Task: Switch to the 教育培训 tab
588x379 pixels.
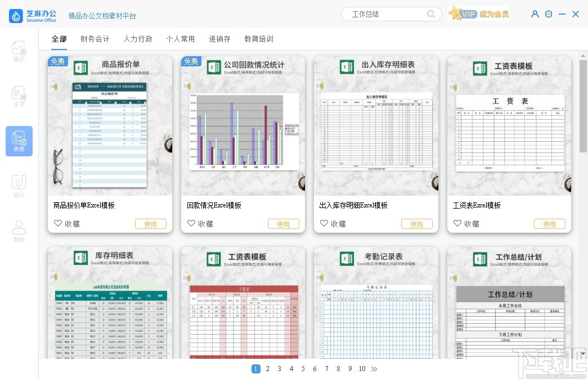Action: tap(259, 39)
